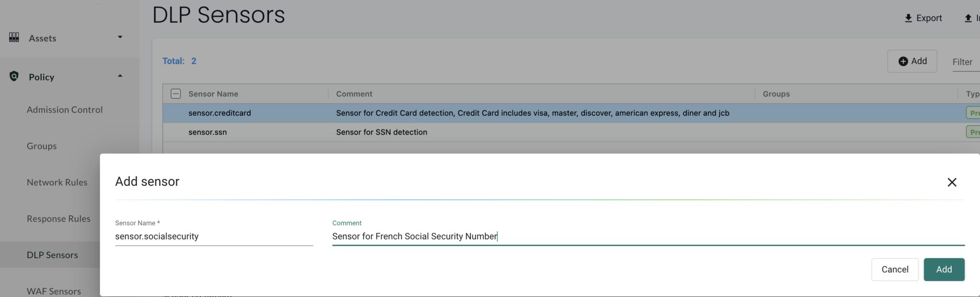Click the Policy shield icon

[x=14, y=76]
